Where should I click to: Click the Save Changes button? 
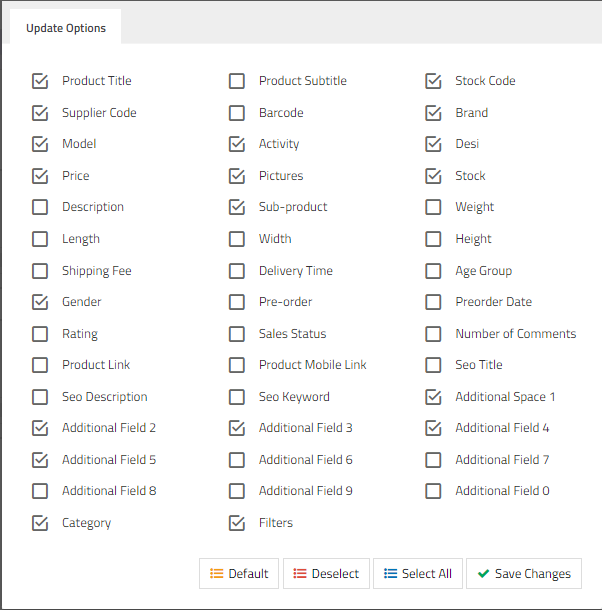523,573
